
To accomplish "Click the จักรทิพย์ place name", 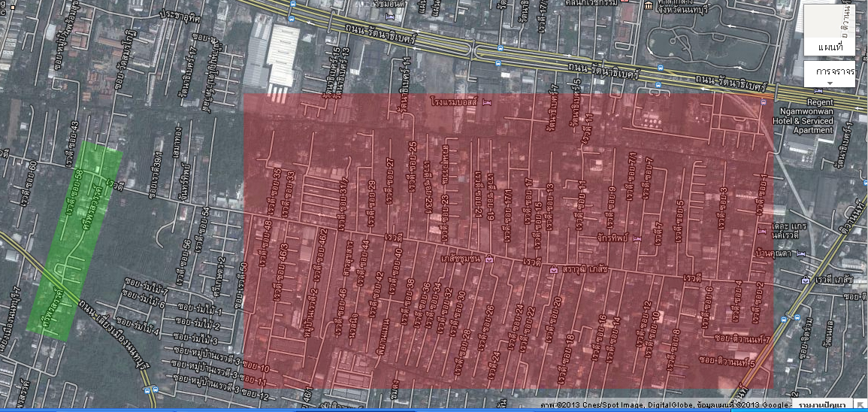I will [612, 238].
